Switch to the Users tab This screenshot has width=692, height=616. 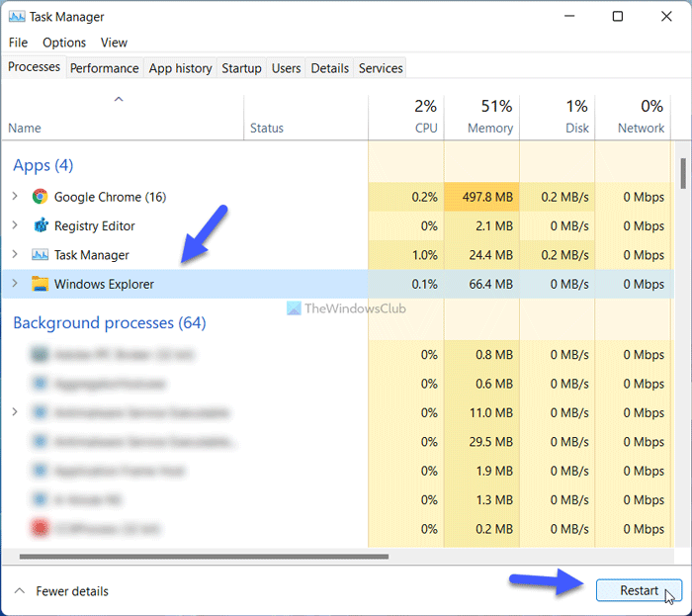click(286, 68)
